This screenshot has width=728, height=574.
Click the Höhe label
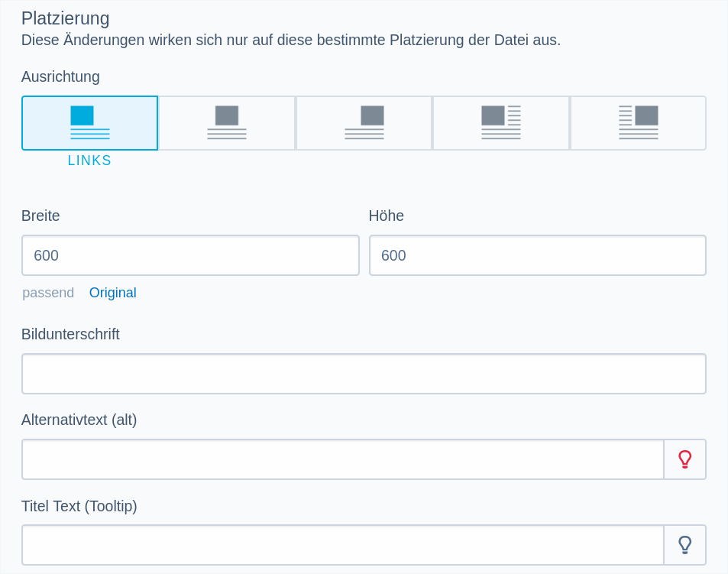coord(387,216)
